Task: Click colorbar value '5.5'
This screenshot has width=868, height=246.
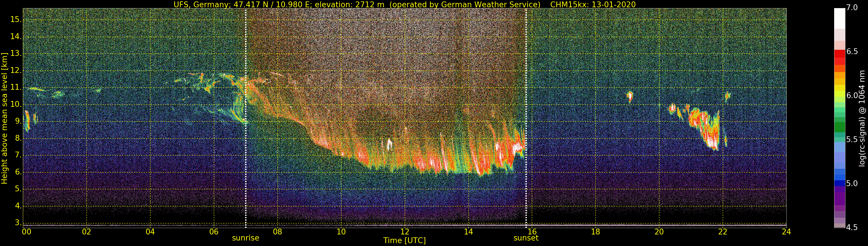Action: 852,139
